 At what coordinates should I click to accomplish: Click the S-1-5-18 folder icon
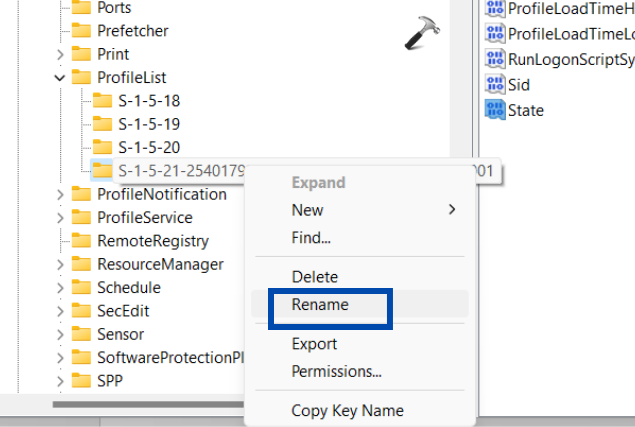click(102, 100)
